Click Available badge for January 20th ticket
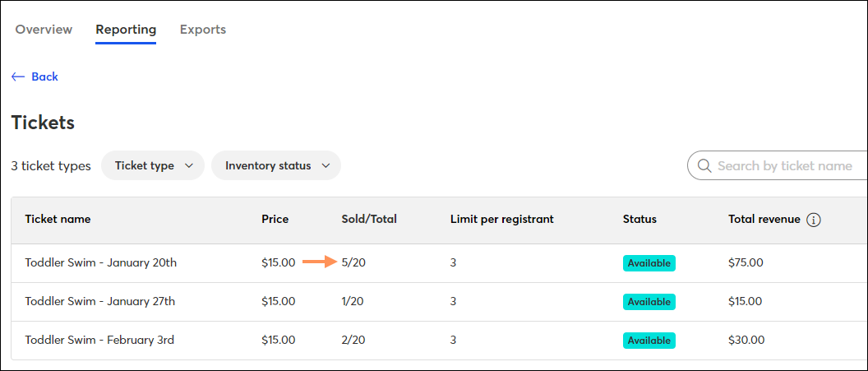 coord(649,263)
